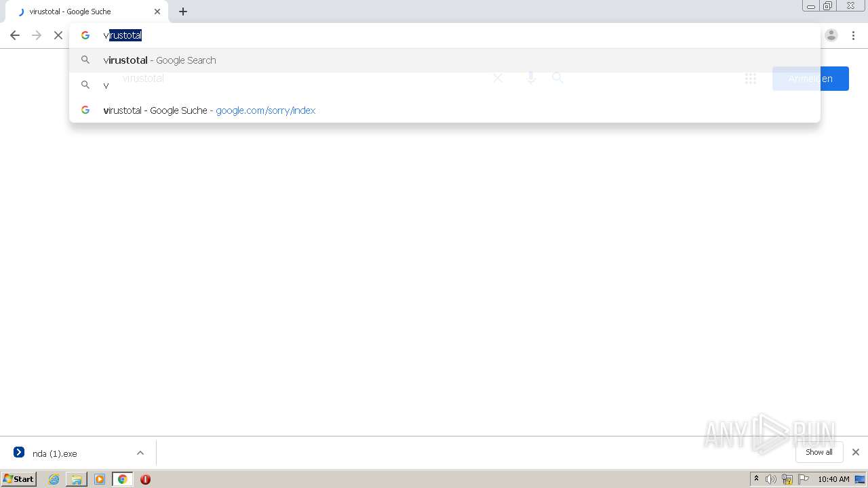868x488 pixels.
Task: Stop loading the page
Action: click(58, 35)
